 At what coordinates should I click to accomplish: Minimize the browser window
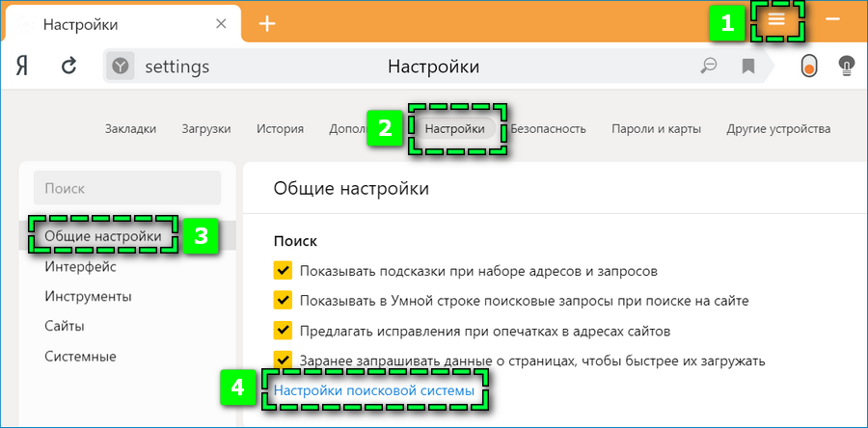[x=832, y=20]
